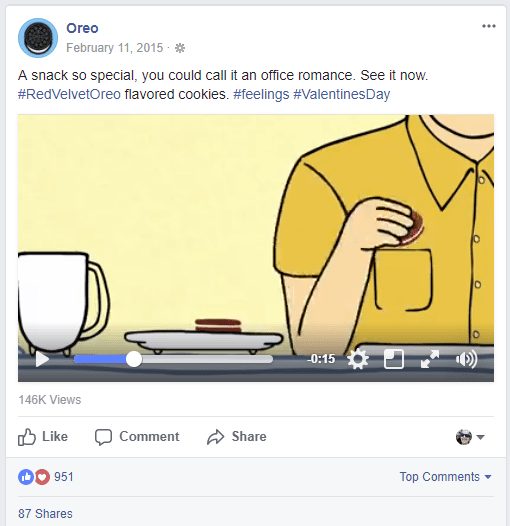Image resolution: width=510 pixels, height=526 pixels.
Task: Open video settings gear icon
Action: [x=358, y=359]
